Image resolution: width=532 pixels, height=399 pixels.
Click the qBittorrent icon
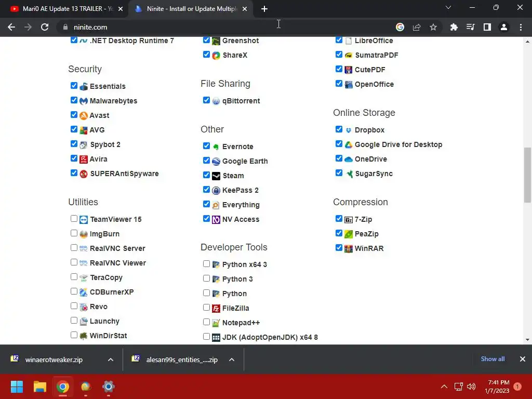coord(216,101)
